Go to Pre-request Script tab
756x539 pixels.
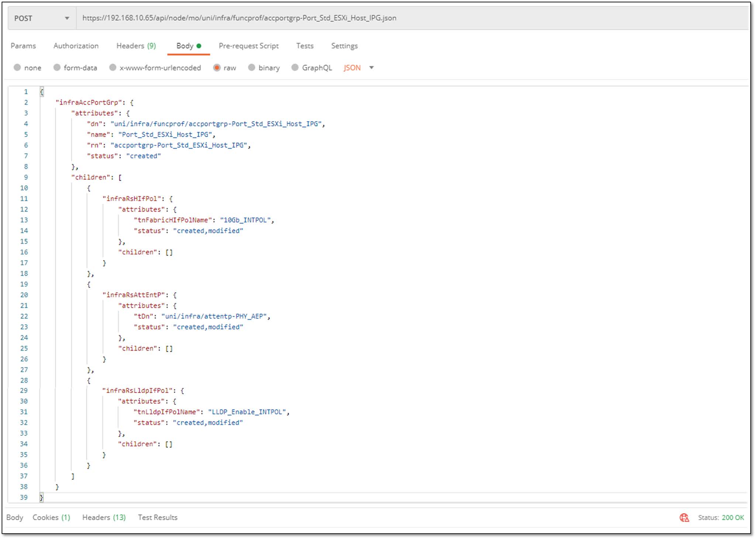[248, 46]
